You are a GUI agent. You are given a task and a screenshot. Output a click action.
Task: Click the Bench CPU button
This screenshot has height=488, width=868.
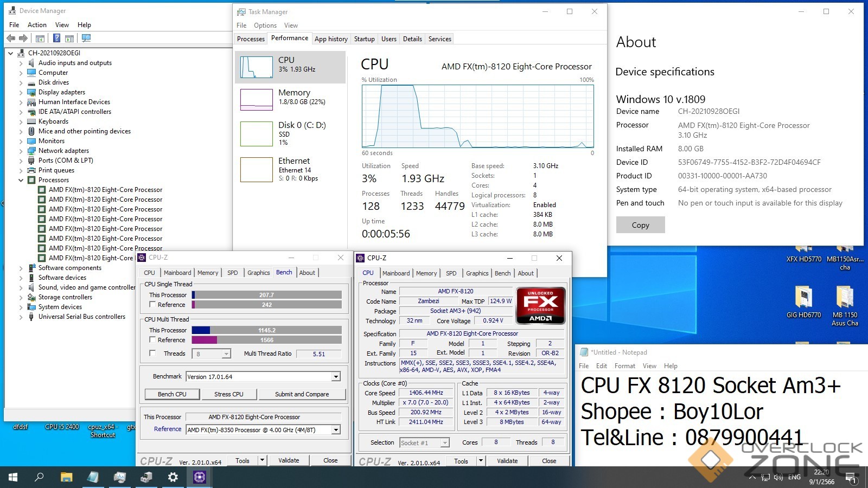[172, 394]
